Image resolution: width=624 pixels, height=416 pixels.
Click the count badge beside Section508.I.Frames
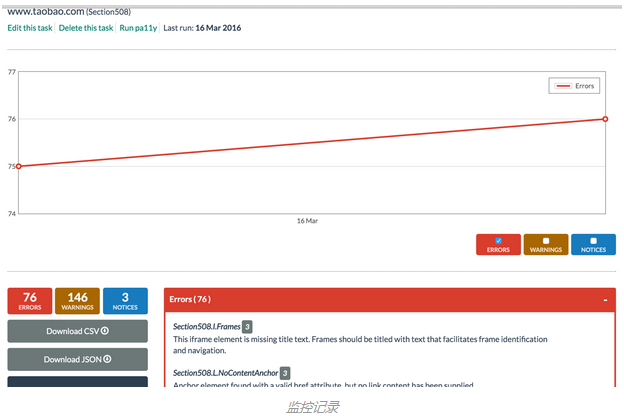pyautogui.click(x=247, y=326)
